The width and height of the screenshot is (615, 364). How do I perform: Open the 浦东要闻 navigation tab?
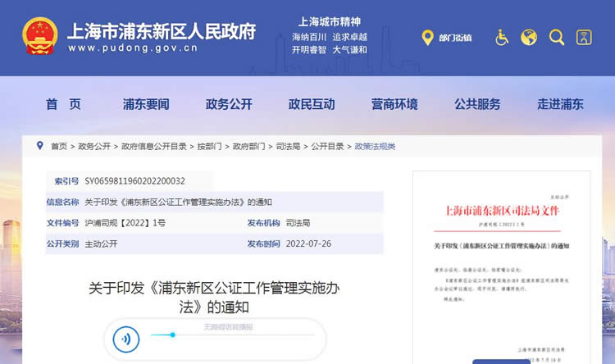pos(146,104)
